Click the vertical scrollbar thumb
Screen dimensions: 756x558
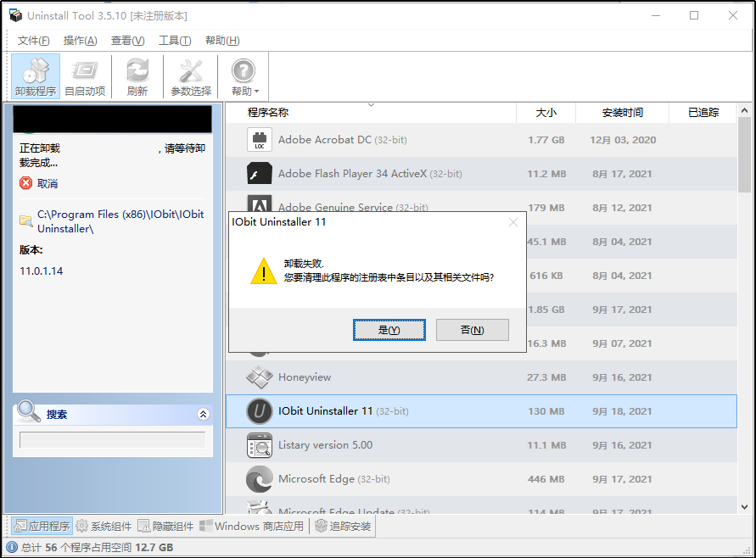coord(744,155)
